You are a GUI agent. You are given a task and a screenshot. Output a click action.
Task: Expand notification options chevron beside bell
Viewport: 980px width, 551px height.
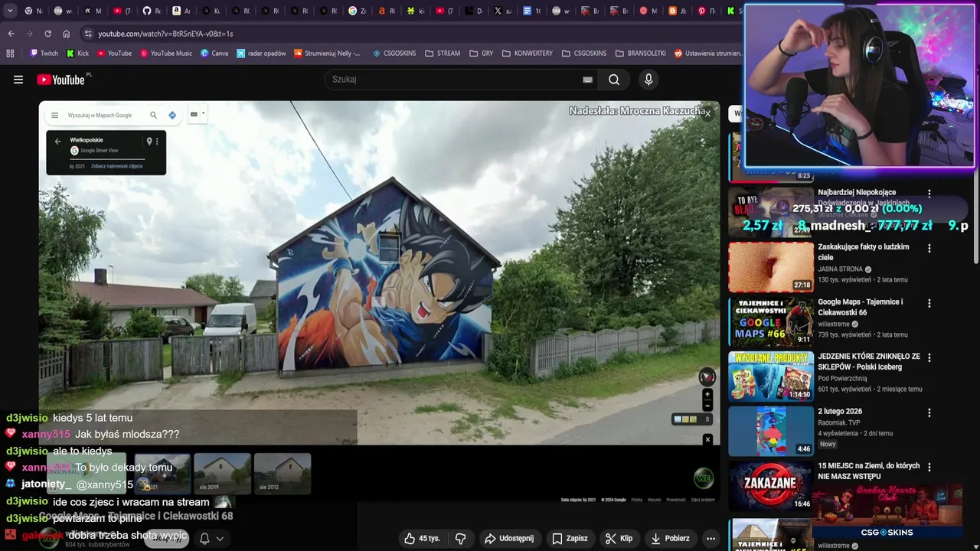coord(220,538)
